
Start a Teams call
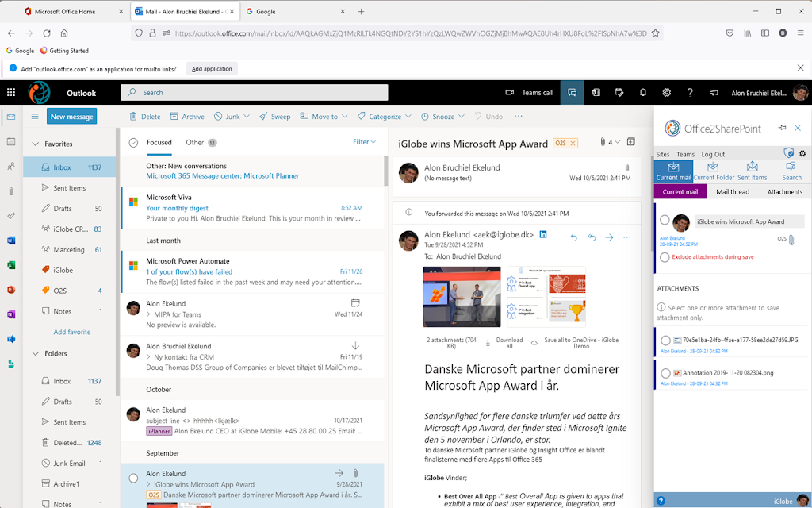pyautogui.click(x=529, y=93)
